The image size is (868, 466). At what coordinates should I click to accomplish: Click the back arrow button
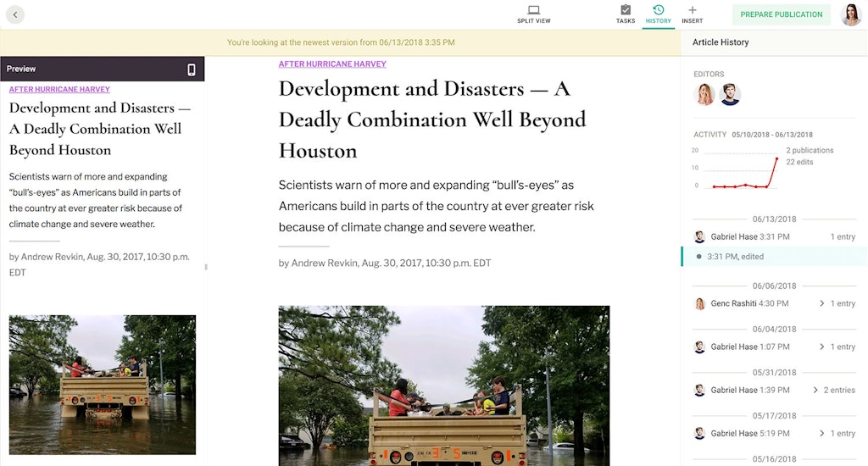pos(14,14)
